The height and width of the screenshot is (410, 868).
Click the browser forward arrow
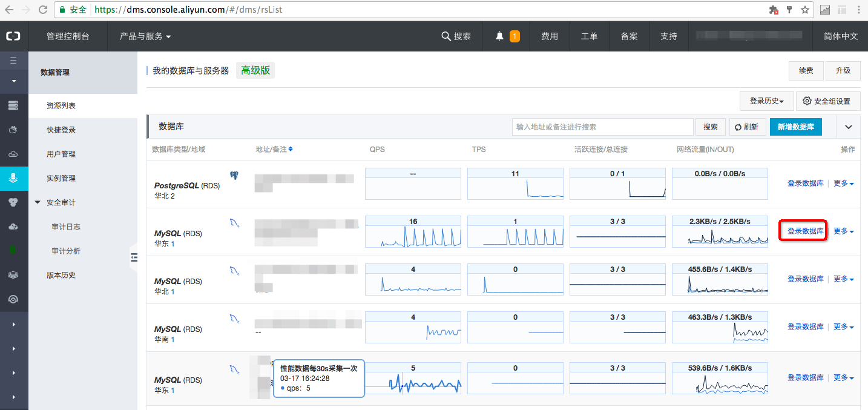(x=27, y=10)
